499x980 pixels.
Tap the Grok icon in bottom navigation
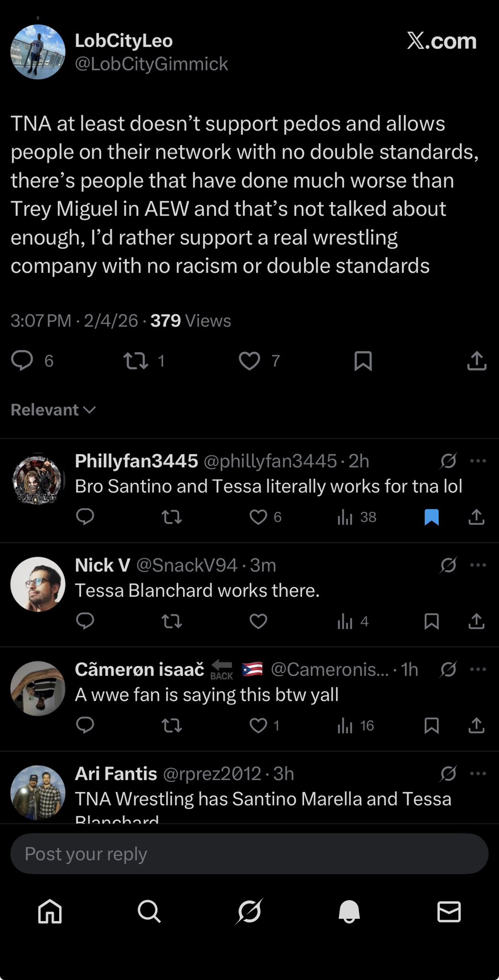point(249,912)
